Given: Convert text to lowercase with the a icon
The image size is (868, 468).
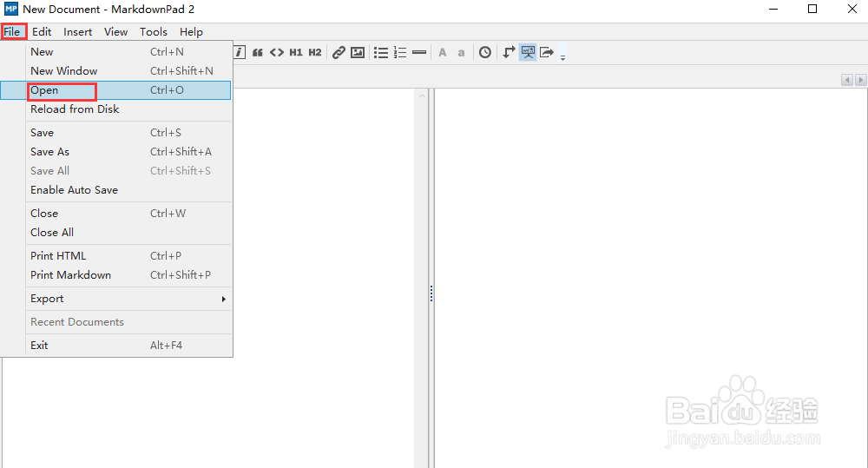Looking at the screenshot, I should click(461, 53).
